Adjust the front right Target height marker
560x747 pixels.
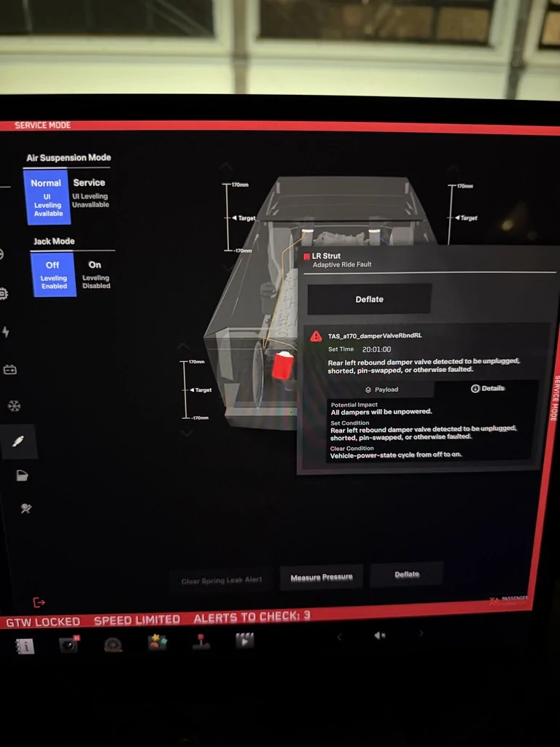466,217
